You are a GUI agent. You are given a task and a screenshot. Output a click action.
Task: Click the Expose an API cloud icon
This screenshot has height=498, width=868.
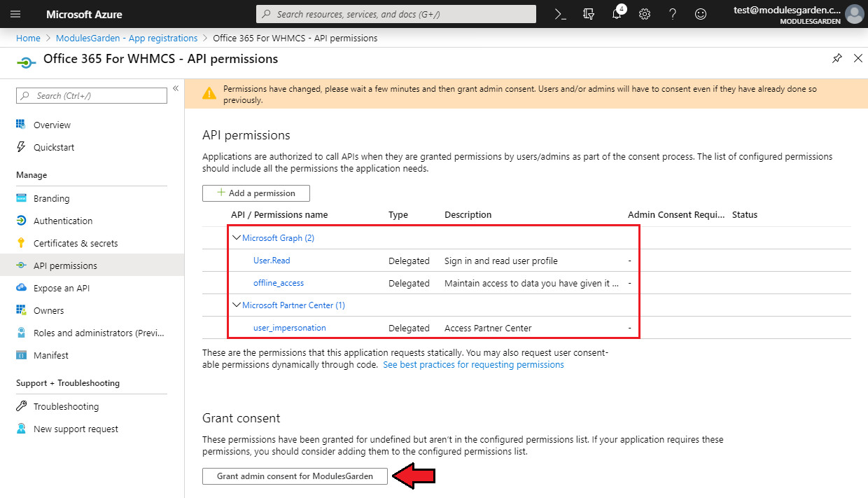[x=21, y=288]
